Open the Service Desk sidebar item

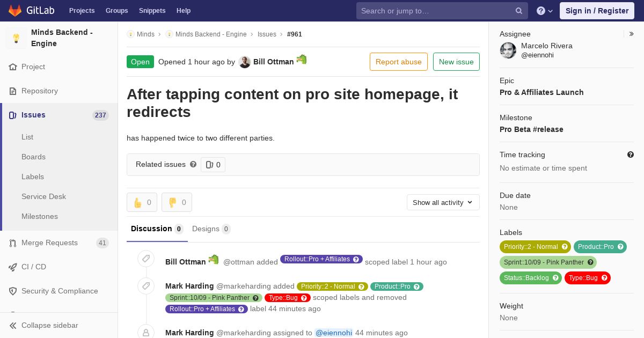click(43, 197)
